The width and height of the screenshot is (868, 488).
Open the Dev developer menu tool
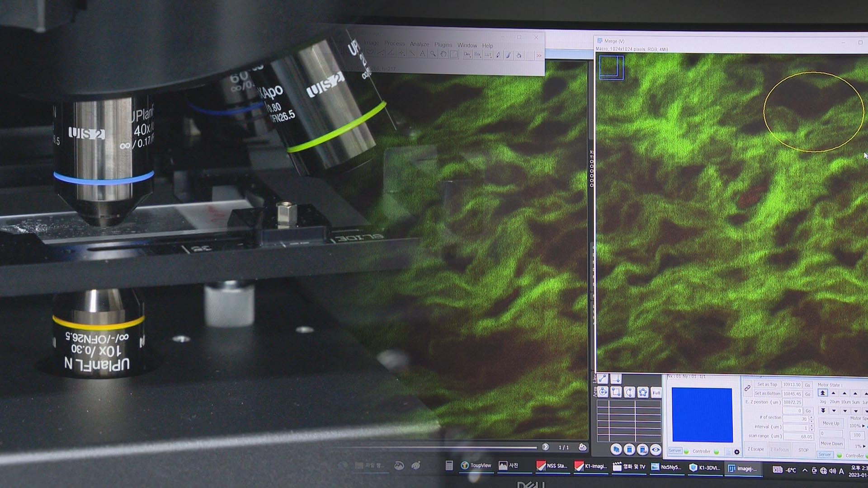click(467, 55)
